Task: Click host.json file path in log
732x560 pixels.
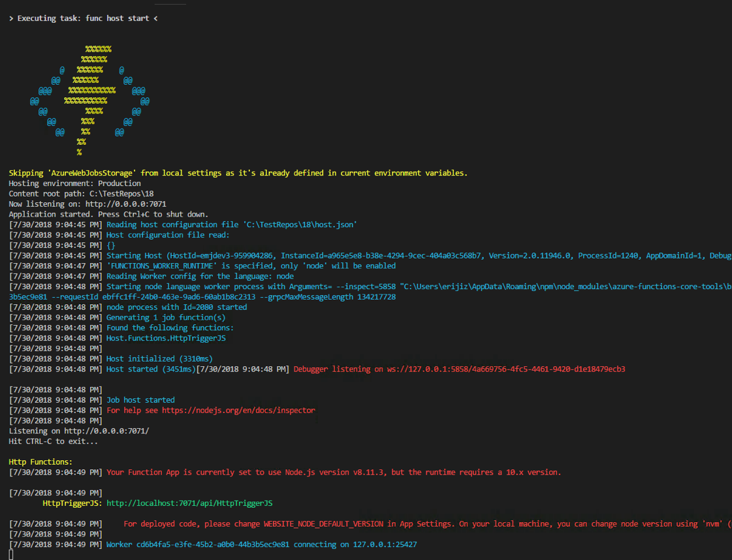Action: (300, 225)
